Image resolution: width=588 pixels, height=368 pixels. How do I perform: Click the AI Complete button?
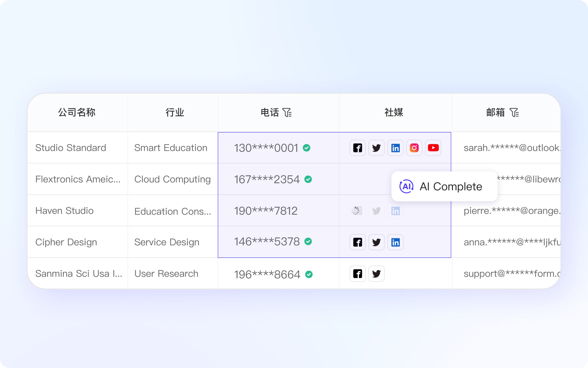click(444, 186)
